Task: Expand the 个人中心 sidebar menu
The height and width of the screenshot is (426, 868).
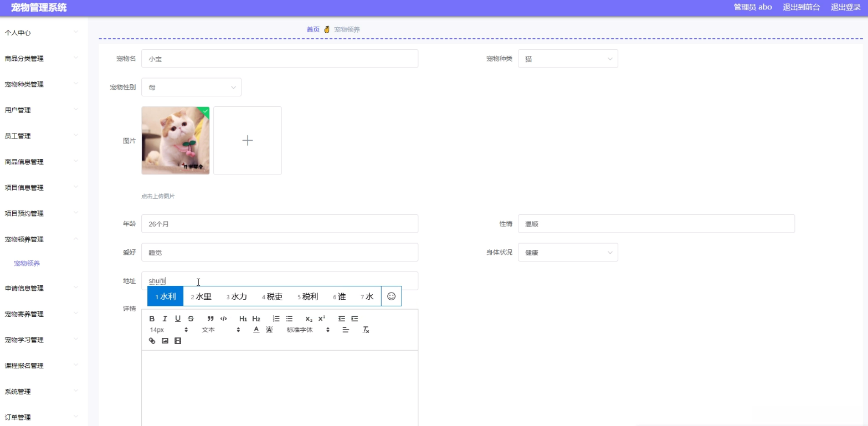Action: tap(44, 33)
